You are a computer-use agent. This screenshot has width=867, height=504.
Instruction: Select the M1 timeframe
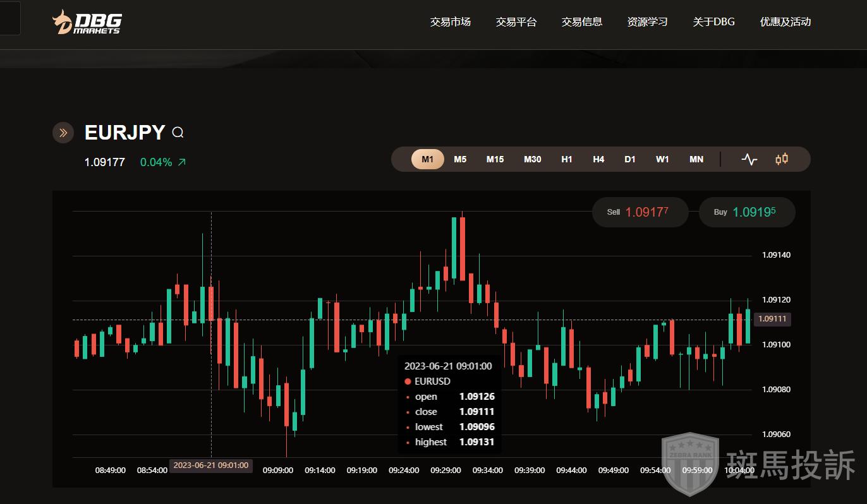428,159
